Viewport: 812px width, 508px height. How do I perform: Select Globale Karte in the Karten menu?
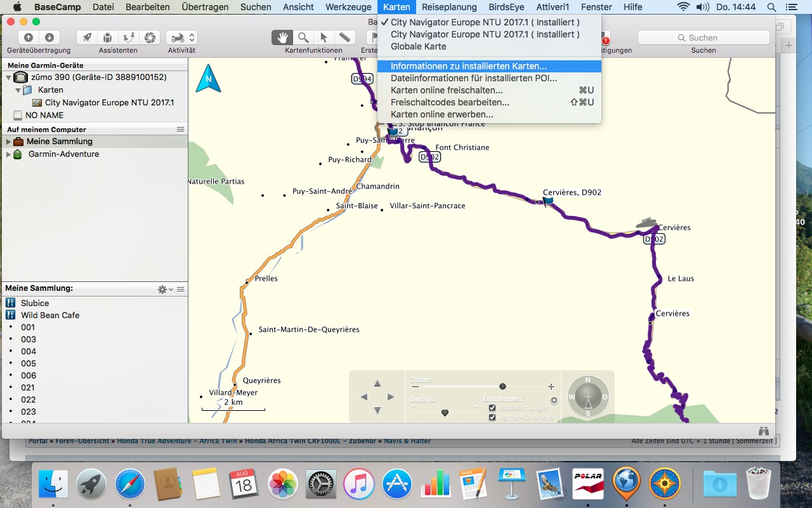[418, 46]
